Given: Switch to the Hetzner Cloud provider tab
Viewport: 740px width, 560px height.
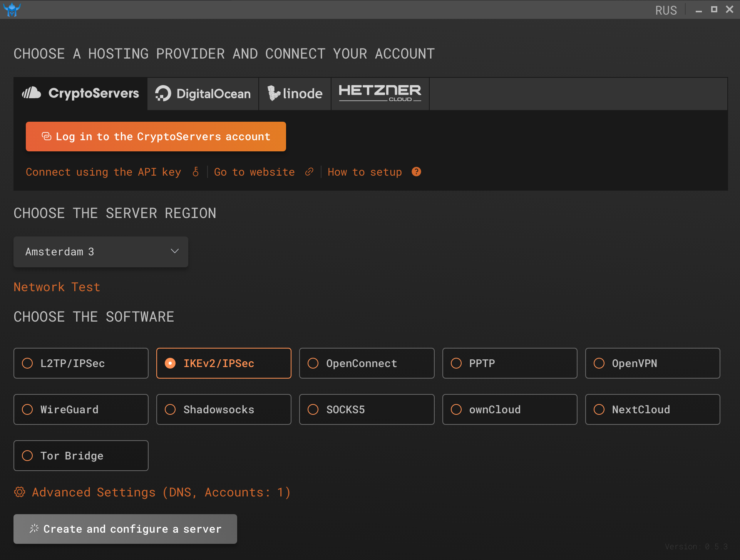Looking at the screenshot, I should [x=380, y=94].
